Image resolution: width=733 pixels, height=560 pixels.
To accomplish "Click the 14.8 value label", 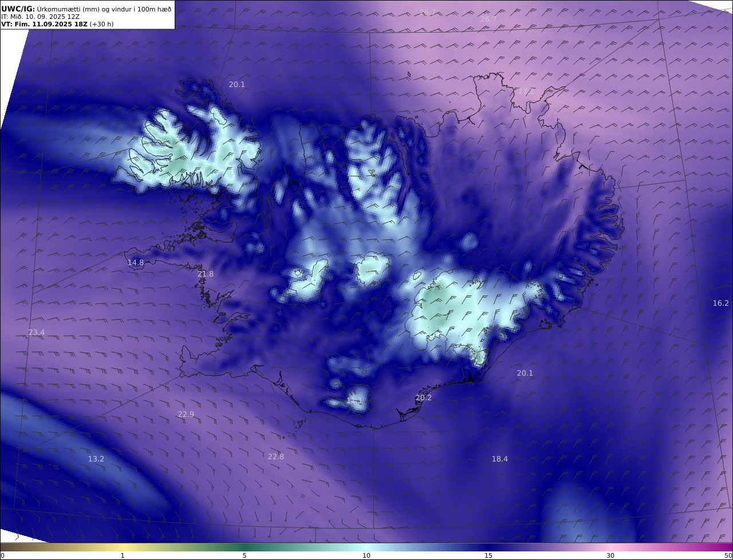I will pos(136,262).
